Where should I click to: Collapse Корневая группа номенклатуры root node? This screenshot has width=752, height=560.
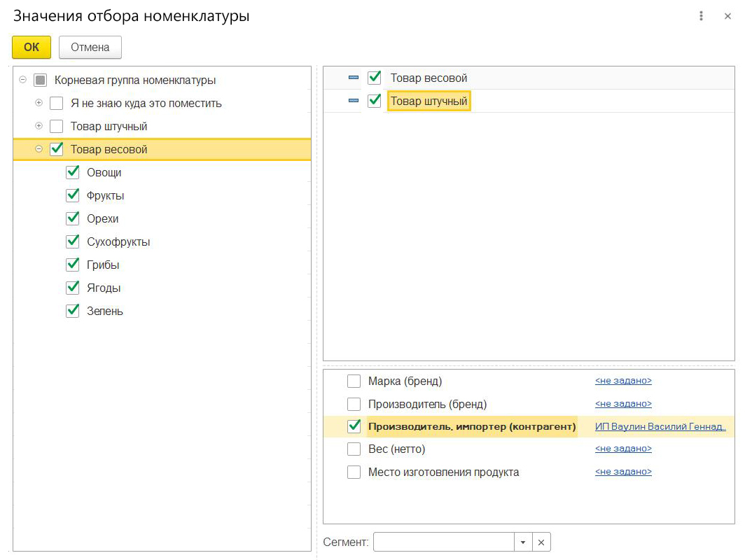pos(22,80)
